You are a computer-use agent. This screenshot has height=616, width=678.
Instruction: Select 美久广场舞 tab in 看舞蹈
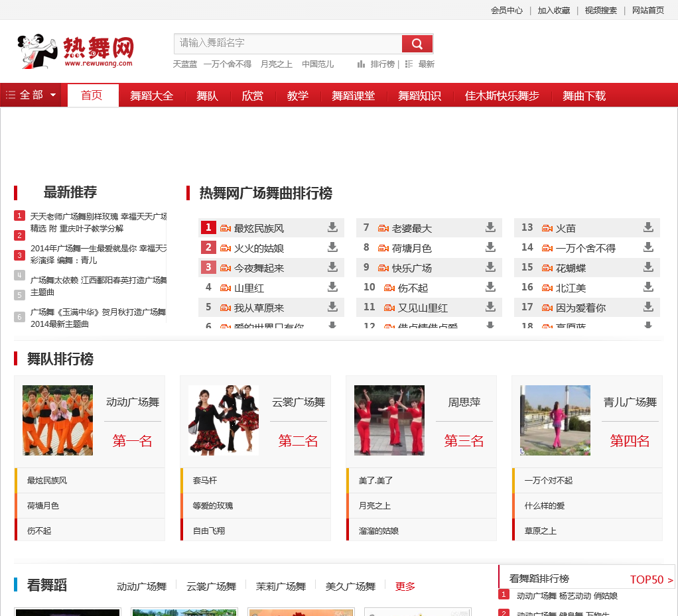350,587
